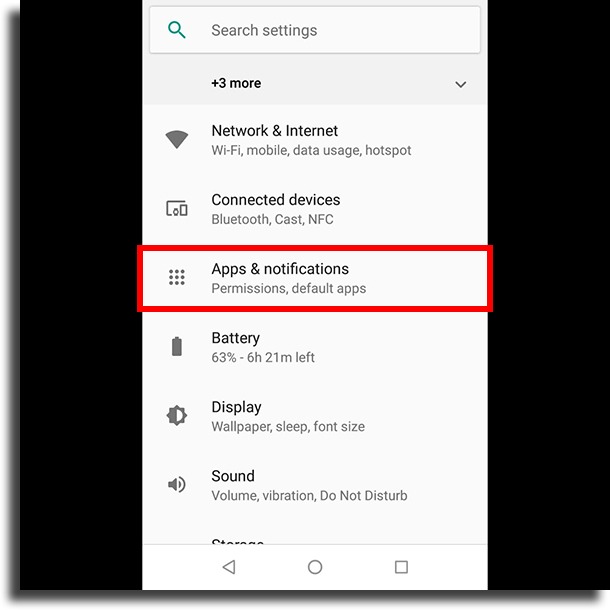This screenshot has height=610, width=610.
Task: Open Apps & notifications settings
Action: (315, 278)
